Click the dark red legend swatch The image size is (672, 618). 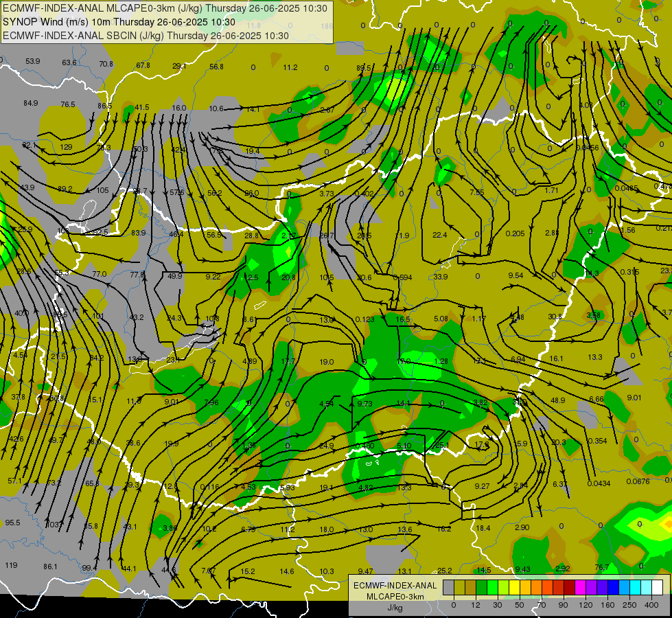pos(569,587)
